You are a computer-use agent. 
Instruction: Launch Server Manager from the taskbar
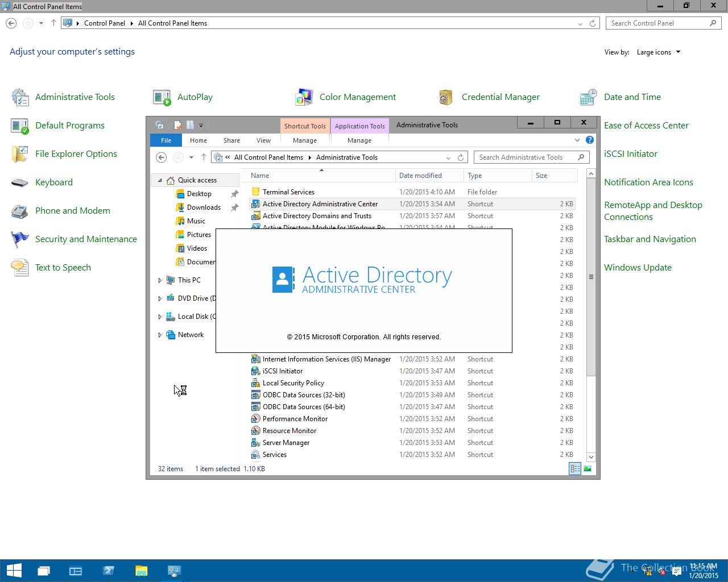point(76,571)
